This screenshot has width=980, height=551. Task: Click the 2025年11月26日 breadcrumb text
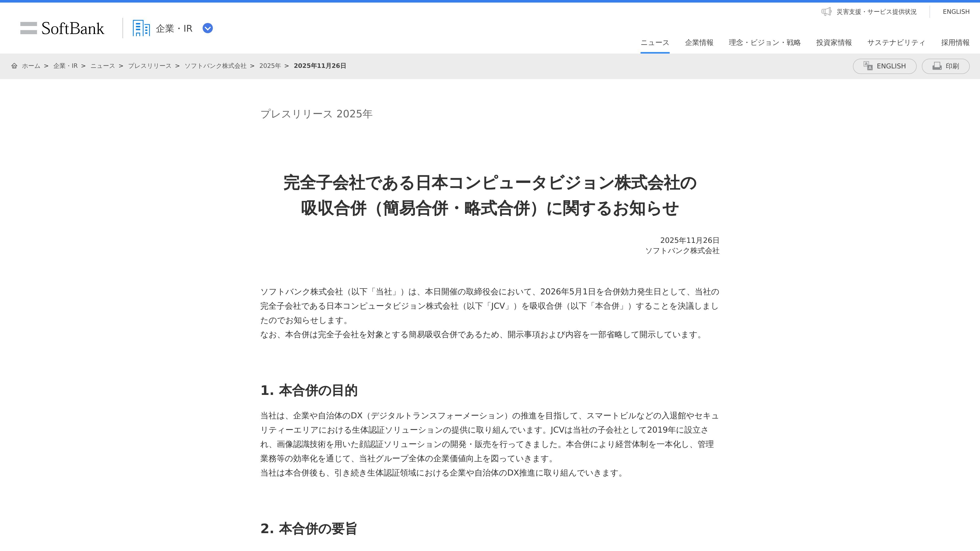320,66
